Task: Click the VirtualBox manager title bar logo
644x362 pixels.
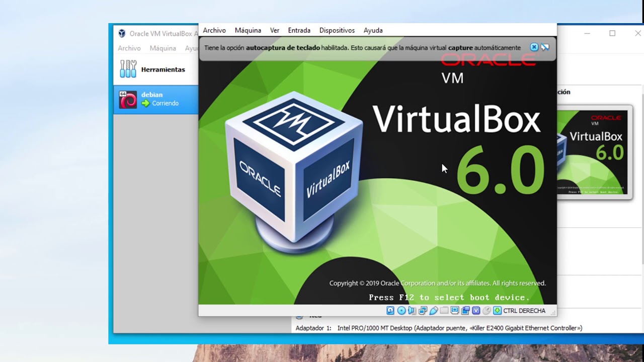Action: pyautogui.click(x=122, y=34)
